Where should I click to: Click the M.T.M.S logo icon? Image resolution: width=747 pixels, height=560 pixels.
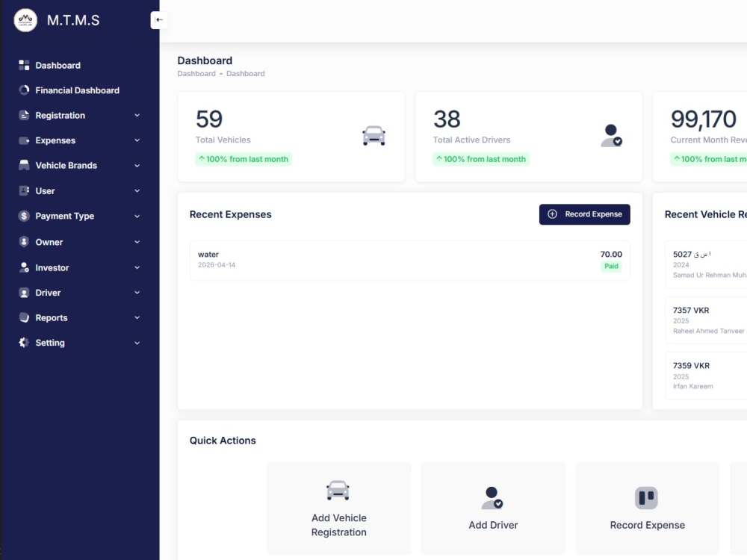click(25, 20)
